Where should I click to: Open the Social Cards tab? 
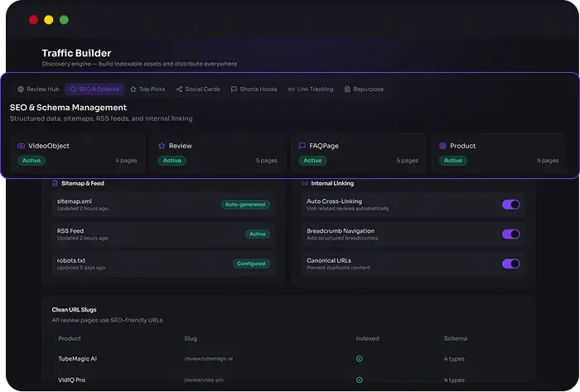[198, 90]
